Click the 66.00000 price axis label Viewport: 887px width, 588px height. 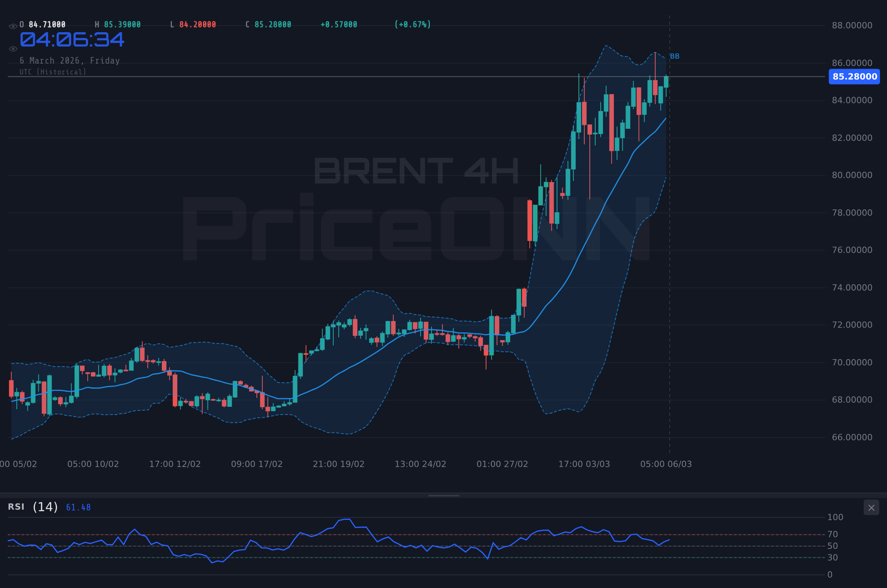click(x=852, y=438)
